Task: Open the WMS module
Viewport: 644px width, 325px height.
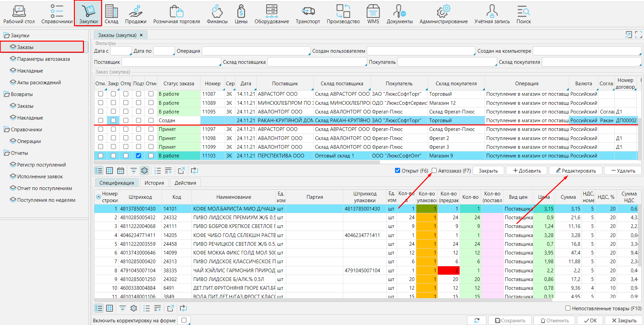Action: (373, 14)
